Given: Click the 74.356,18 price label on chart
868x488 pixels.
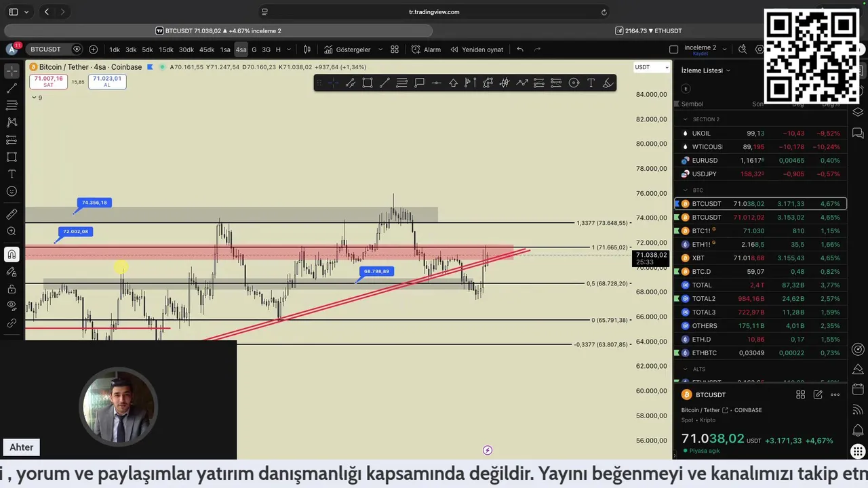Looking at the screenshot, I should (94, 203).
